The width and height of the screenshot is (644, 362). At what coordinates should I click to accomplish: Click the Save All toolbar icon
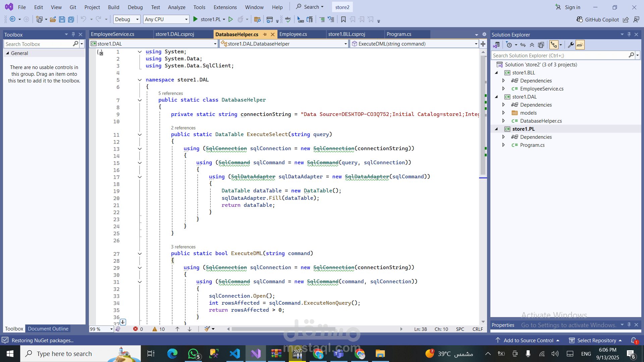point(71,19)
